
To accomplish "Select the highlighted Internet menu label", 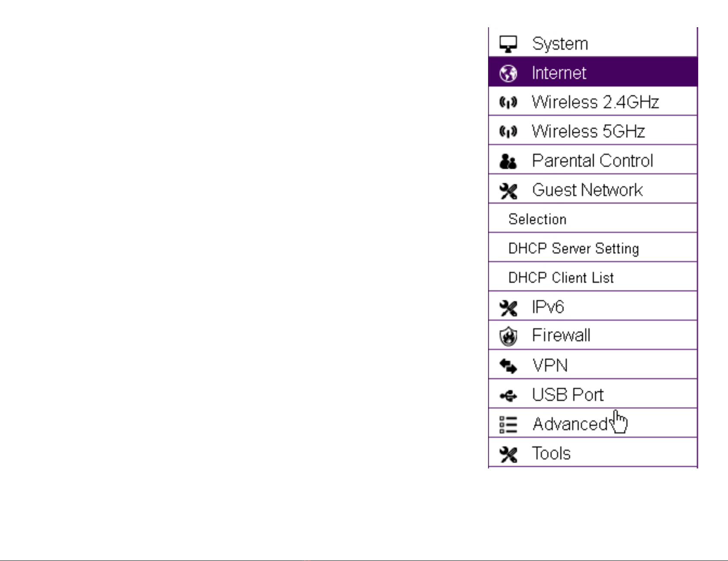I will 559,73.
